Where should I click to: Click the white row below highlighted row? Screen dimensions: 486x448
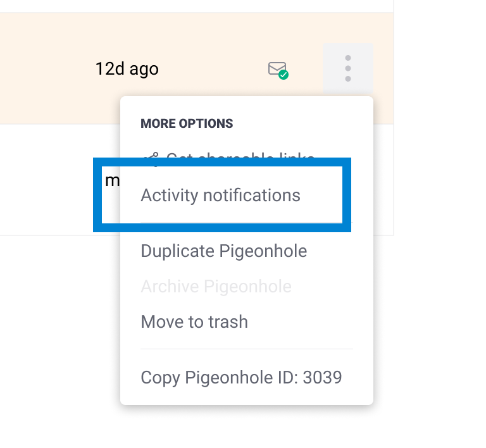point(51,180)
